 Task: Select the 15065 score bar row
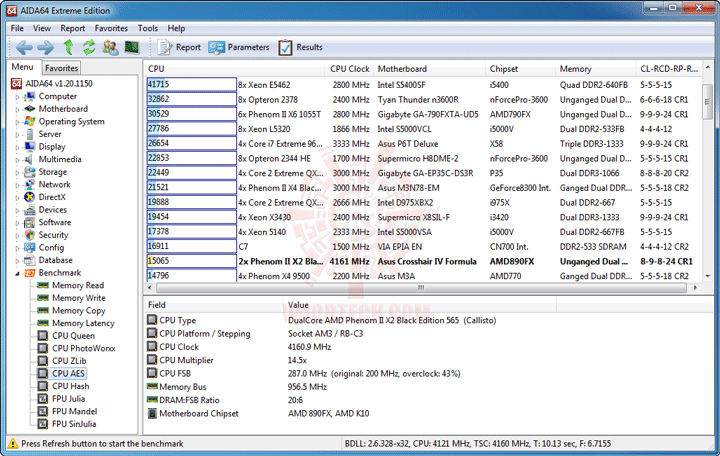[423, 261]
